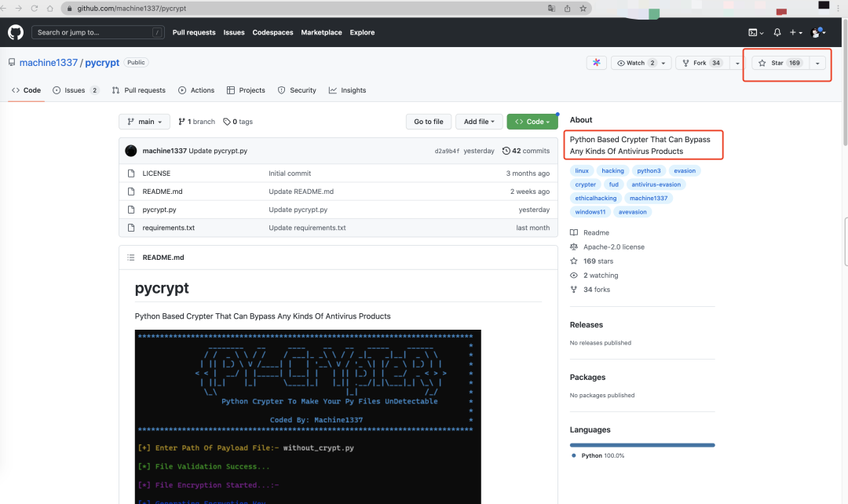The height and width of the screenshot is (504, 848).
Task: Open the README.md file in list
Action: (163, 192)
